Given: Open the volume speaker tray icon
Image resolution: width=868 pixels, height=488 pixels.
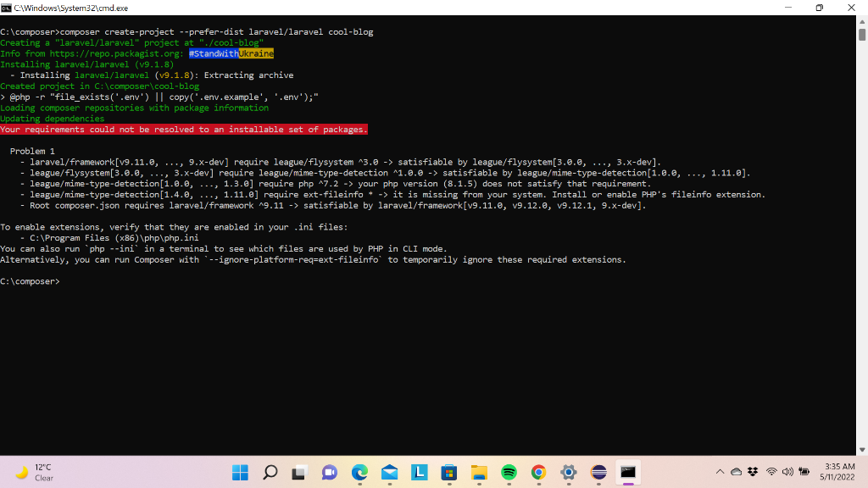Looking at the screenshot, I should (x=787, y=472).
